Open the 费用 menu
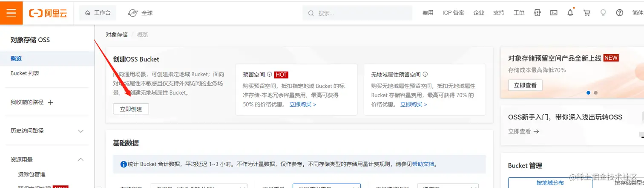The height and width of the screenshot is (188, 644). (x=428, y=13)
